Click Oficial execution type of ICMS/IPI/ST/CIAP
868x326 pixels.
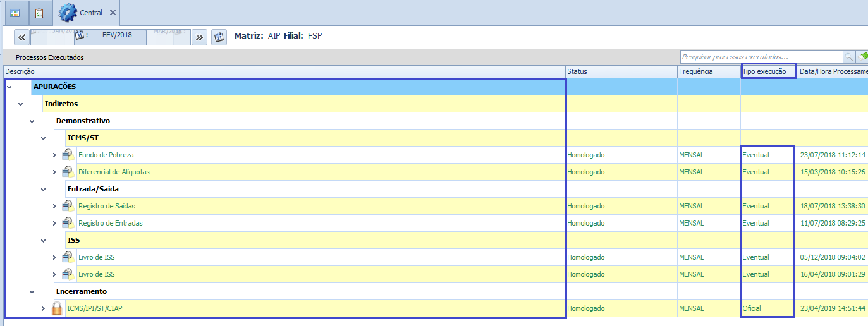tap(752, 308)
